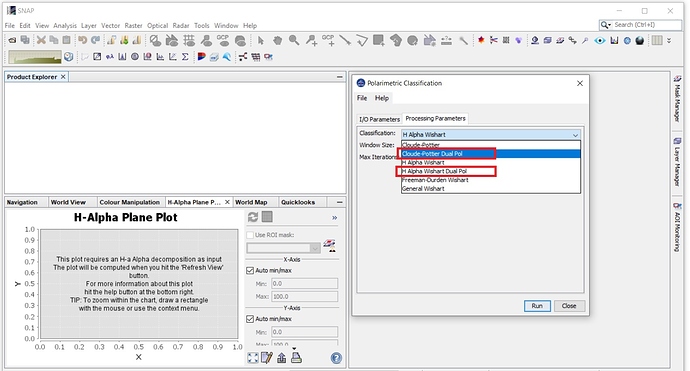Select the hand Pan tool

click(x=277, y=40)
